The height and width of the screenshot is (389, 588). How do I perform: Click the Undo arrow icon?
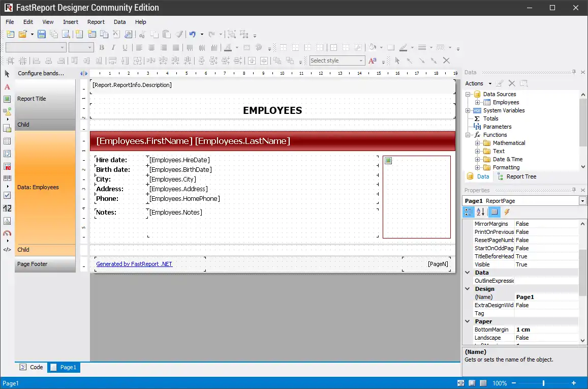click(193, 35)
